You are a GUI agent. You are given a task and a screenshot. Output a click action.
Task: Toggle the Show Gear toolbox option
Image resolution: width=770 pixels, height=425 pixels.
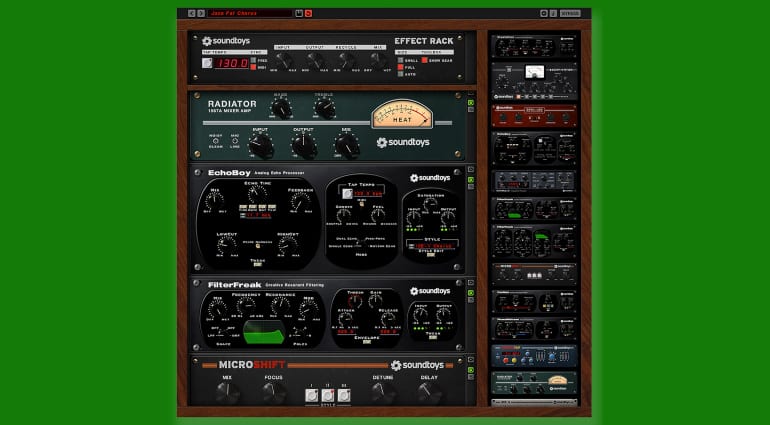pos(424,60)
